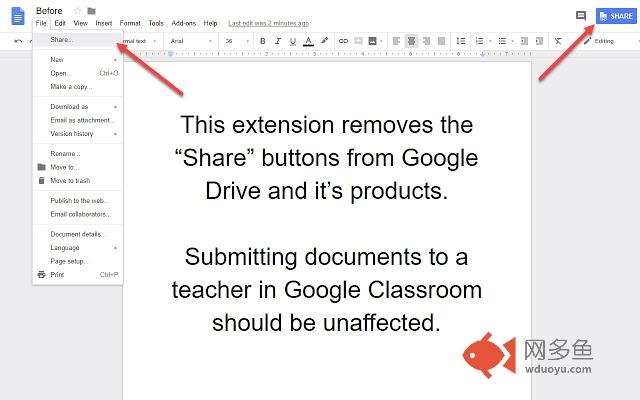
Task: Expand the Language submenu
Action: tap(78, 247)
